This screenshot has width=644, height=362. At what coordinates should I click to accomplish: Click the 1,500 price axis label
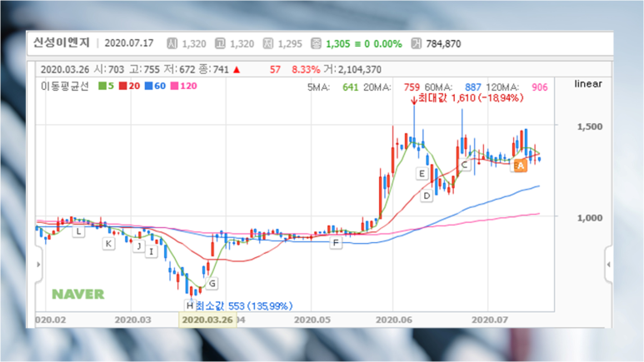pos(590,126)
